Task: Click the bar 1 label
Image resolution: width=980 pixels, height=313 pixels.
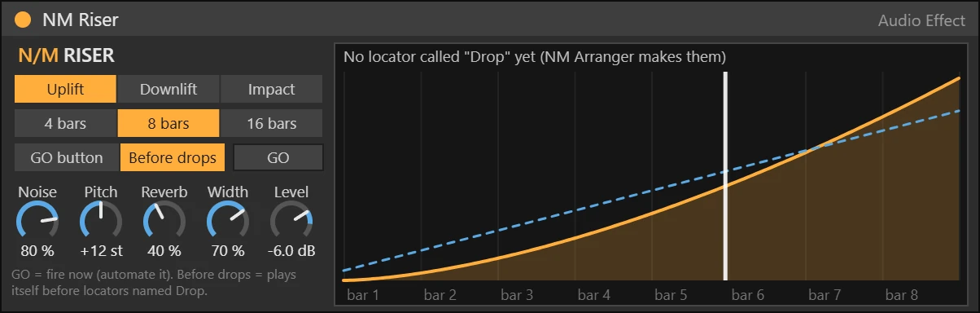Action: [x=363, y=294]
